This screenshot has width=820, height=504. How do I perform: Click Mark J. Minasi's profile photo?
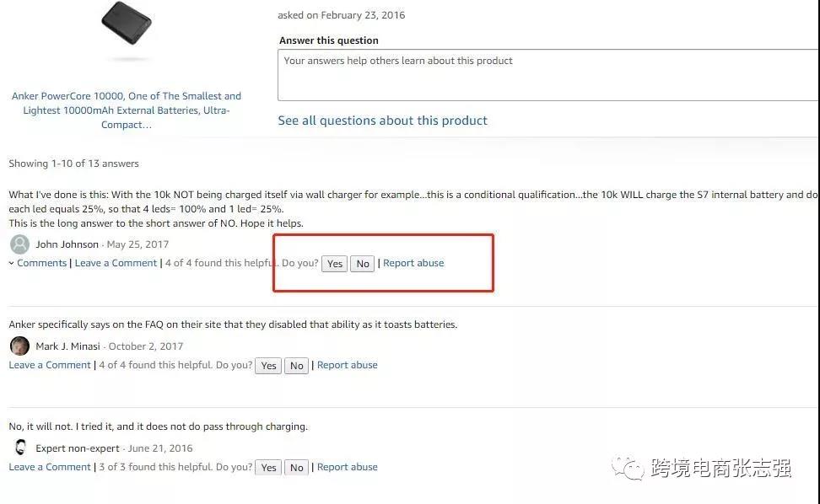pos(20,346)
